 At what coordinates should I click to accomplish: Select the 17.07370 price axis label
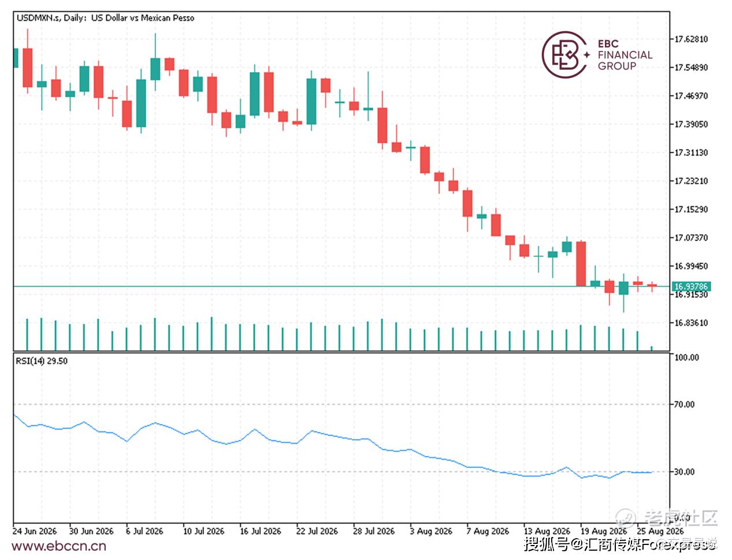click(691, 238)
